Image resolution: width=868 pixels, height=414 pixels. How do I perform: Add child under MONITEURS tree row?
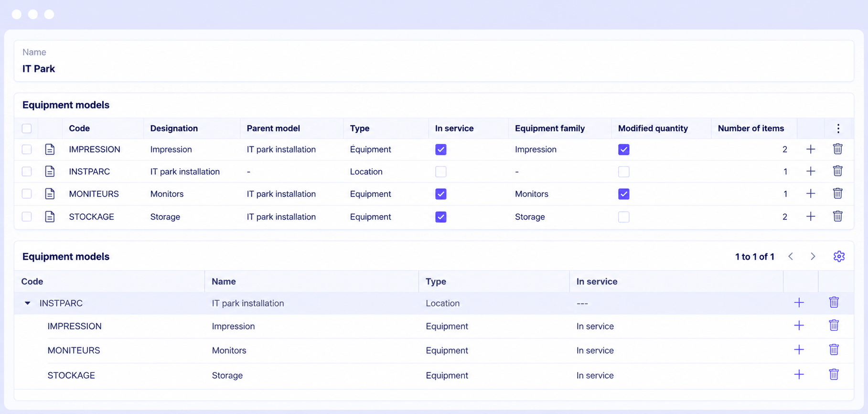click(x=799, y=350)
